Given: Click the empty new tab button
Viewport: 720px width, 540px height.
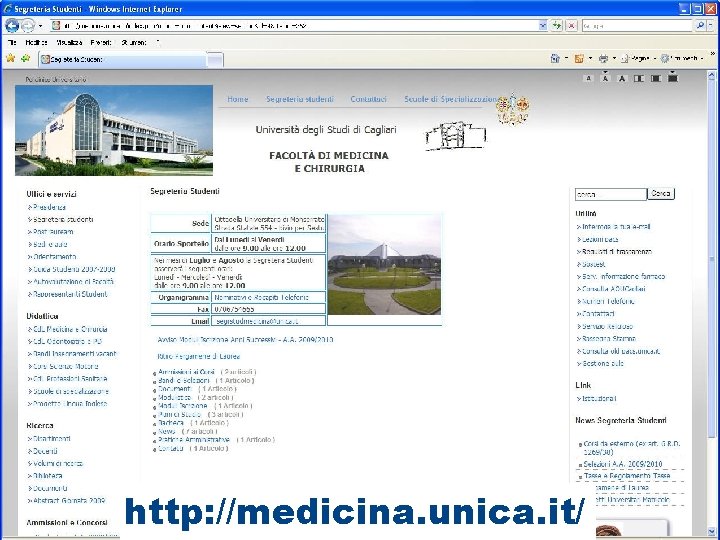Looking at the screenshot, I should pos(215,60).
